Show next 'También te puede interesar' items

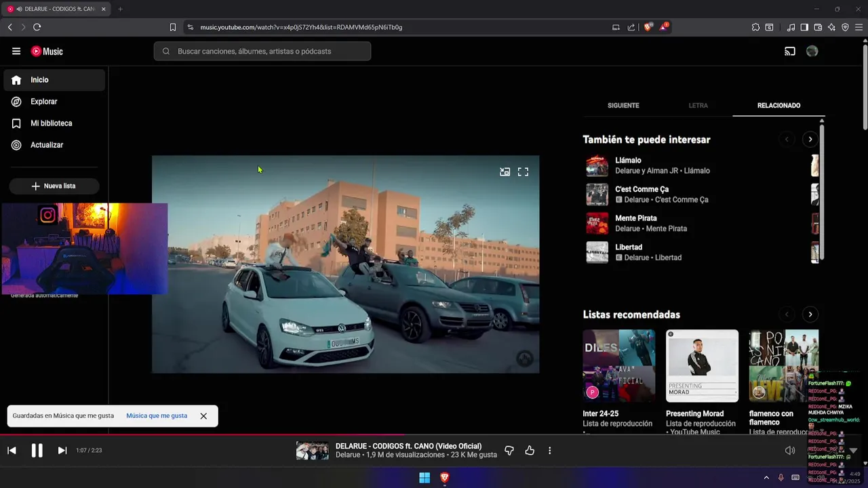tap(810, 140)
